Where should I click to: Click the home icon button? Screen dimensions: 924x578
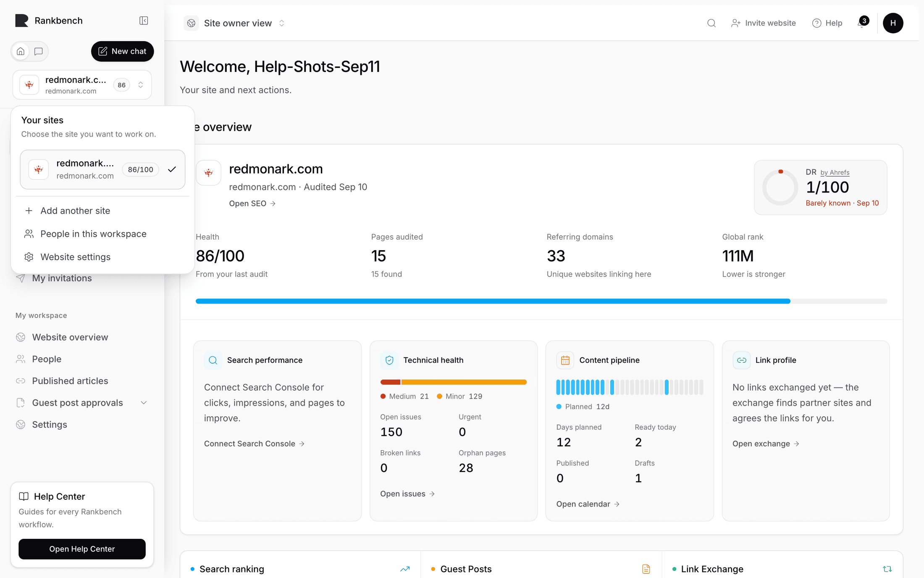pos(21,51)
